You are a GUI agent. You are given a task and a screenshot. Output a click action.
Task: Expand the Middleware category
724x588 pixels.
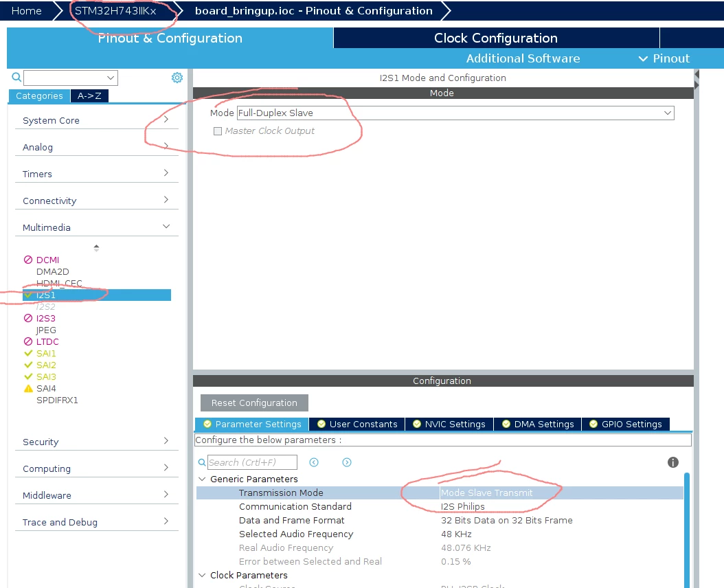pyautogui.click(x=96, y=495)
